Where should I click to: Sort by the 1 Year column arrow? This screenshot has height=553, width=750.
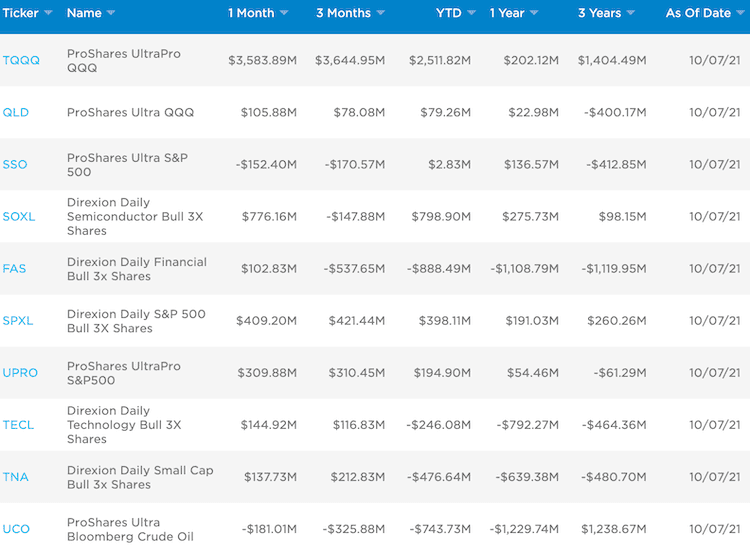coord(534,13)
